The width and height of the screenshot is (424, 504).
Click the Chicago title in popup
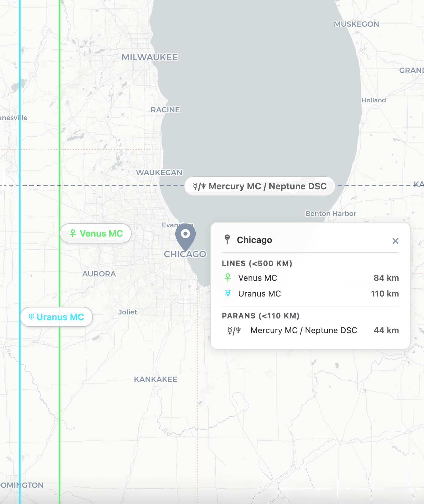pos(254,240)
